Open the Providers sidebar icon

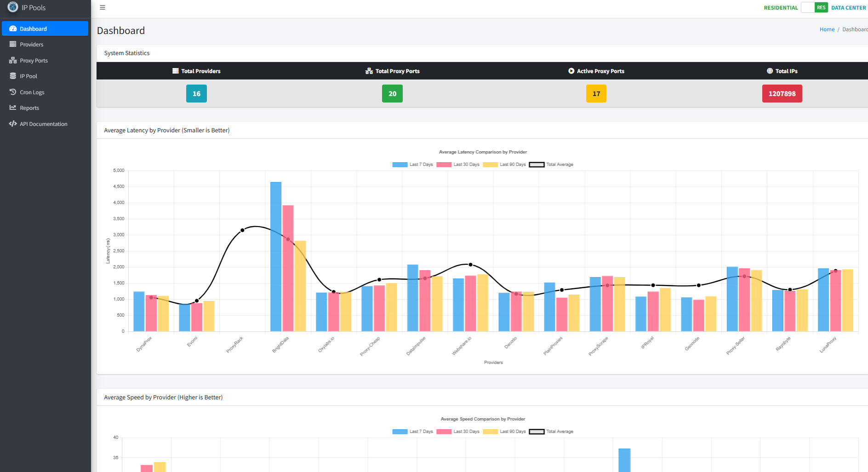tap(13, 44)
